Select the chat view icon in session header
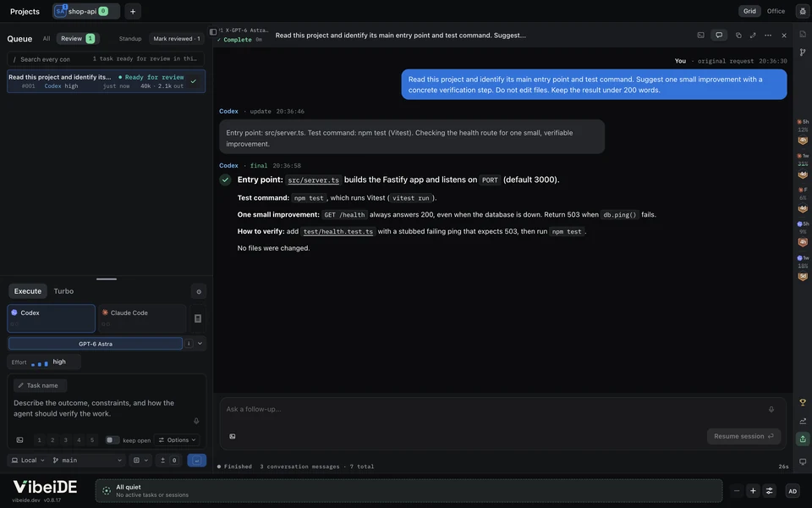 click(x=719, y=36)
